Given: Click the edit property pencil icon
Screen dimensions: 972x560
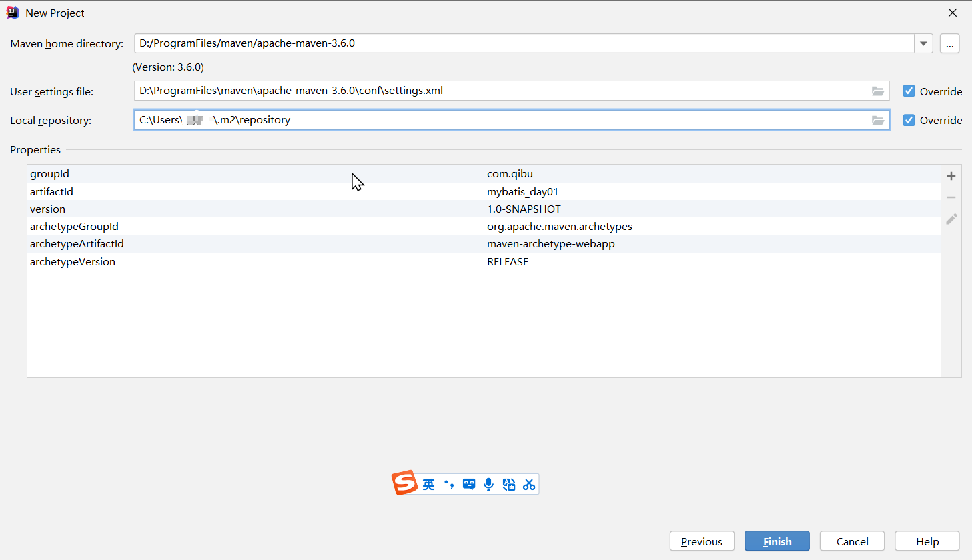Looking at the screenshot, I should pos(951,219).
